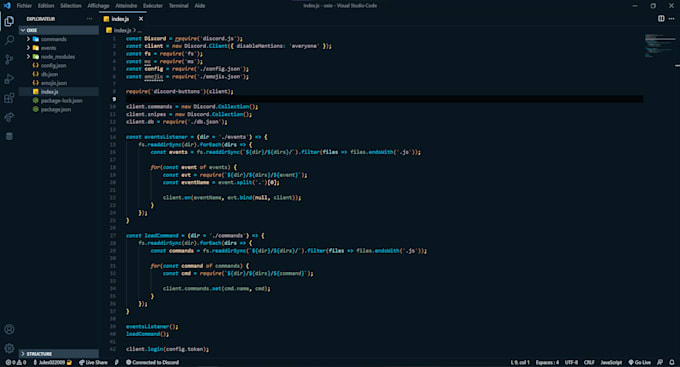
Task: Click the Espaces: 4 indentation indicator
Action: pos(547,362)
